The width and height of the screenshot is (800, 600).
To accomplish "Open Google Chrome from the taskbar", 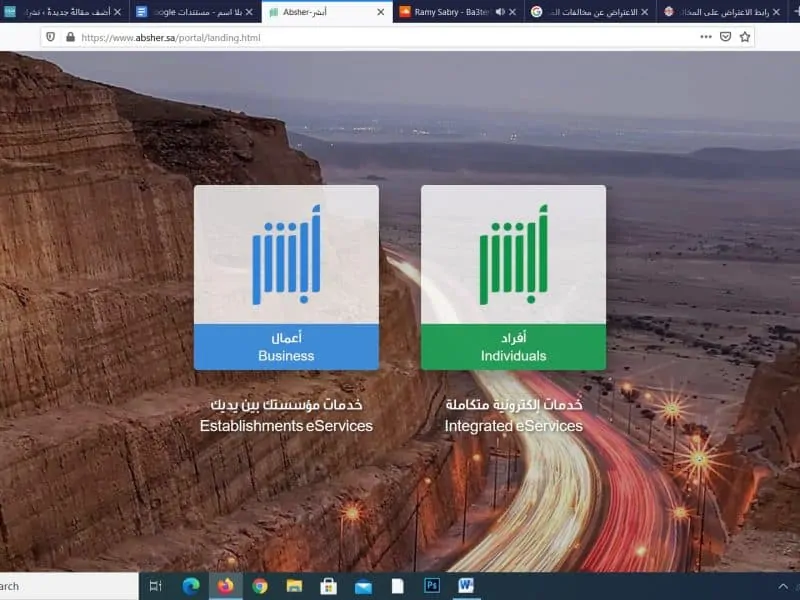I will pos(260,586).
